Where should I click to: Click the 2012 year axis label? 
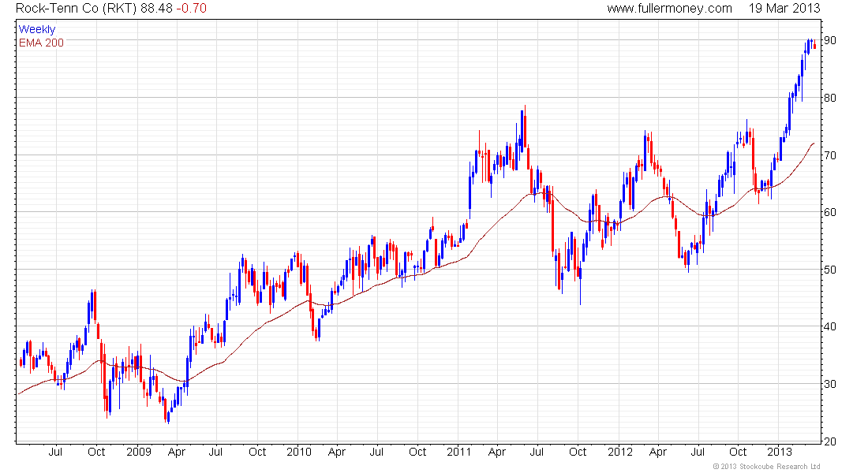620,452
